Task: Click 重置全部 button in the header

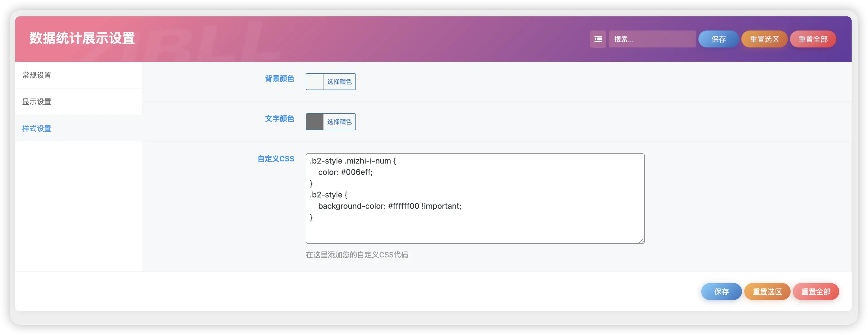Action: 813,39
